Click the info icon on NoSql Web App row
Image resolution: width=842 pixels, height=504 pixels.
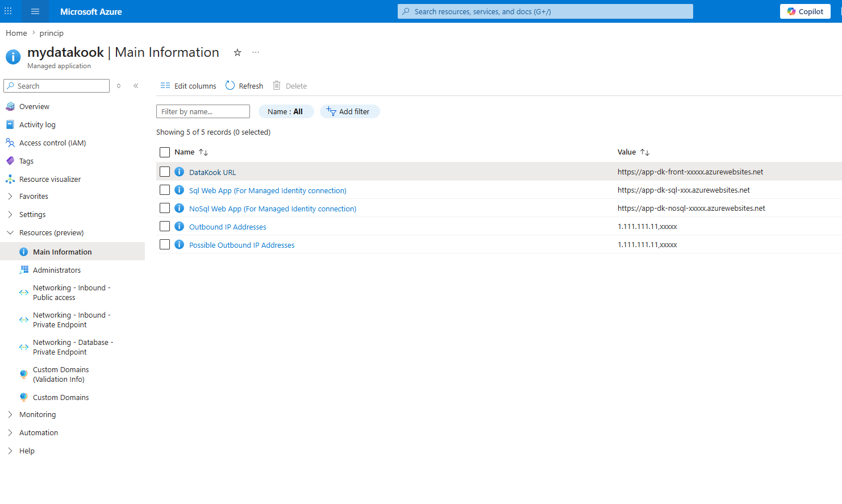click(x=179, y=208)
